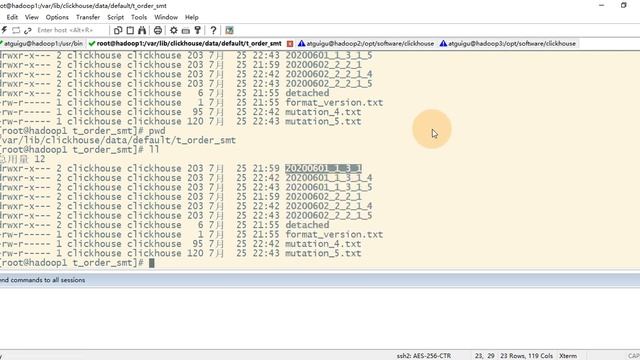Click the Help question mark icon

[x=213, y=30]
